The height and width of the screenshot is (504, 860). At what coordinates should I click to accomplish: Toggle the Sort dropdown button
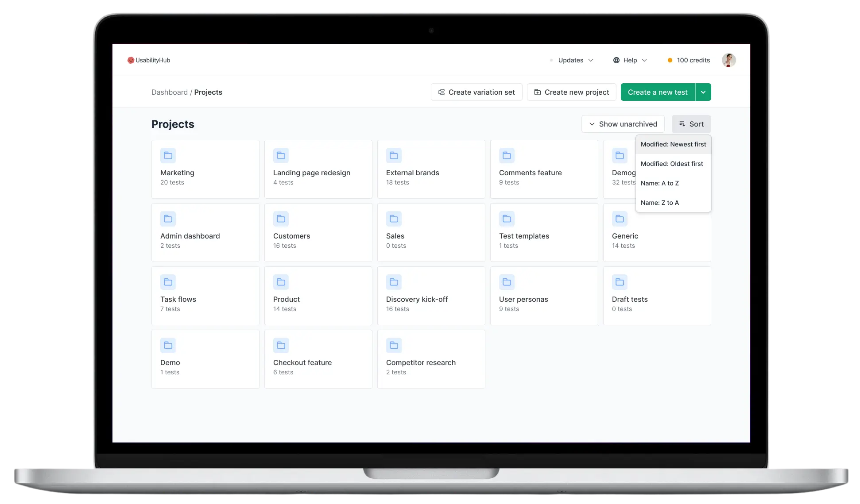[691, 124]
